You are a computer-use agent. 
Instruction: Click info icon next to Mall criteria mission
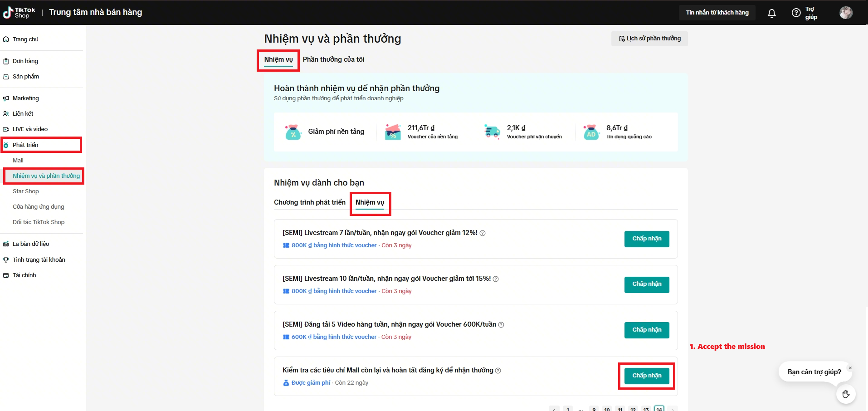coord(498,371)
